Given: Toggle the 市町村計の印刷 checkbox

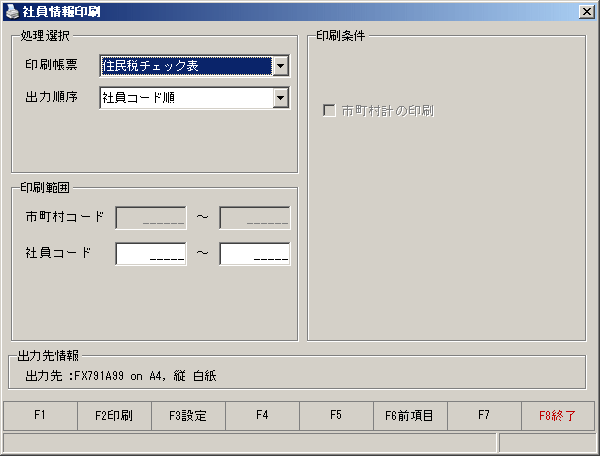Looking at the screenshot, I should coord(329,111).
